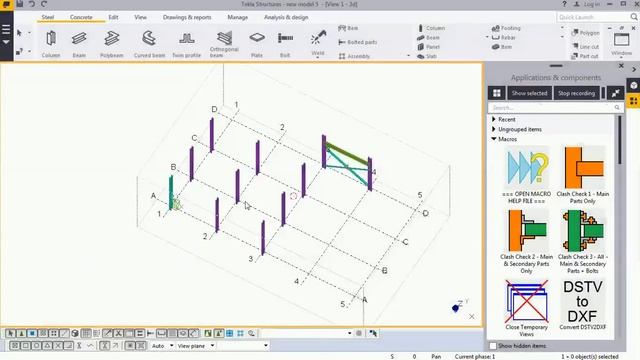Screen dimensions: 640x360
Task: Select the Twin profile tool
Action: point(187,43)
